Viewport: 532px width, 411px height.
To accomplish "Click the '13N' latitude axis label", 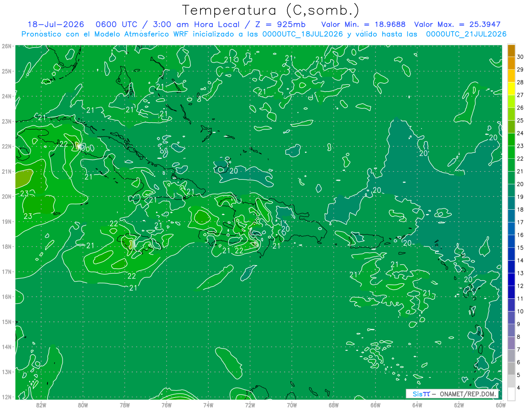I will click(x=6, y=372).
